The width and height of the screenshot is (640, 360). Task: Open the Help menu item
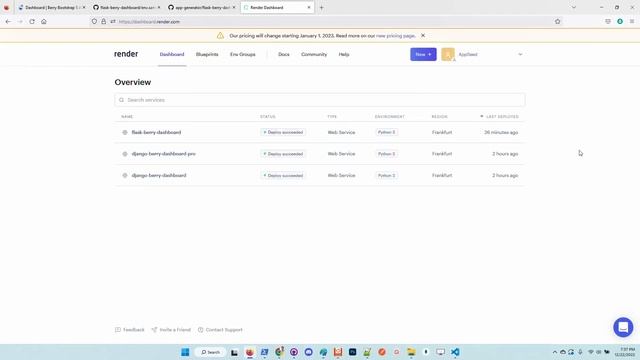click(x=344, y=54)
